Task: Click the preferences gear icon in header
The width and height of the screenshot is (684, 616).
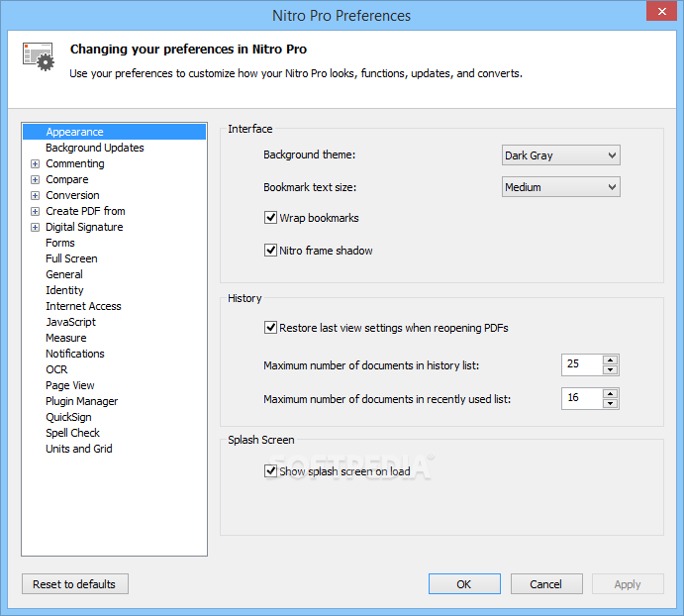Action: click(39, 56)
